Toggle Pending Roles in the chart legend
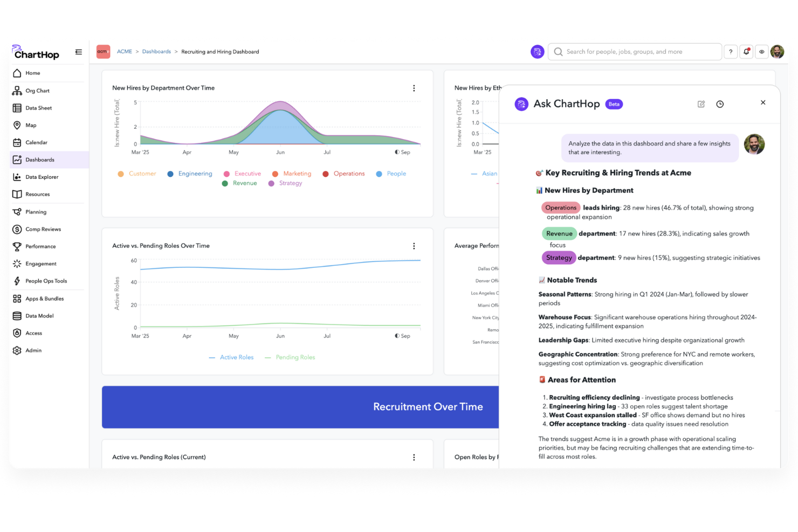This screenshot has width=798, height=532. [x=295, y=357]
